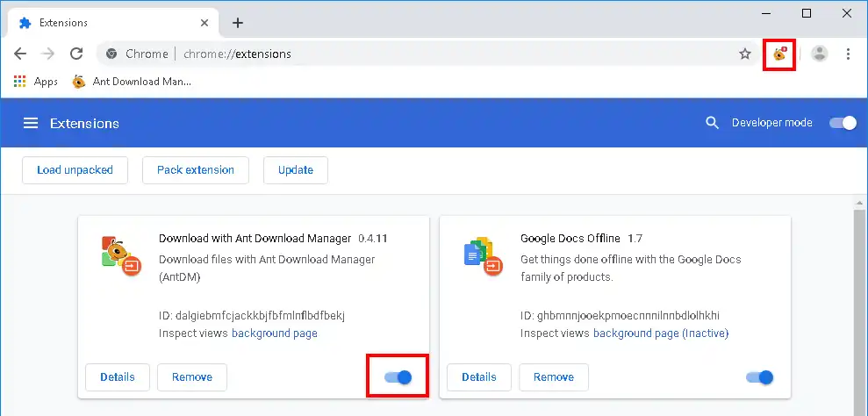Viewport: 868px width, 416px height.
Task: Click the title 'Download with Ant Download Manager'
Action: coord(255,239)
